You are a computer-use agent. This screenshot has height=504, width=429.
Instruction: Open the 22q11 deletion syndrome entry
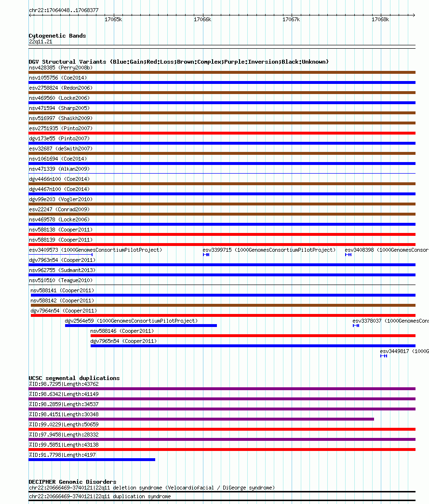pos(152,488)
